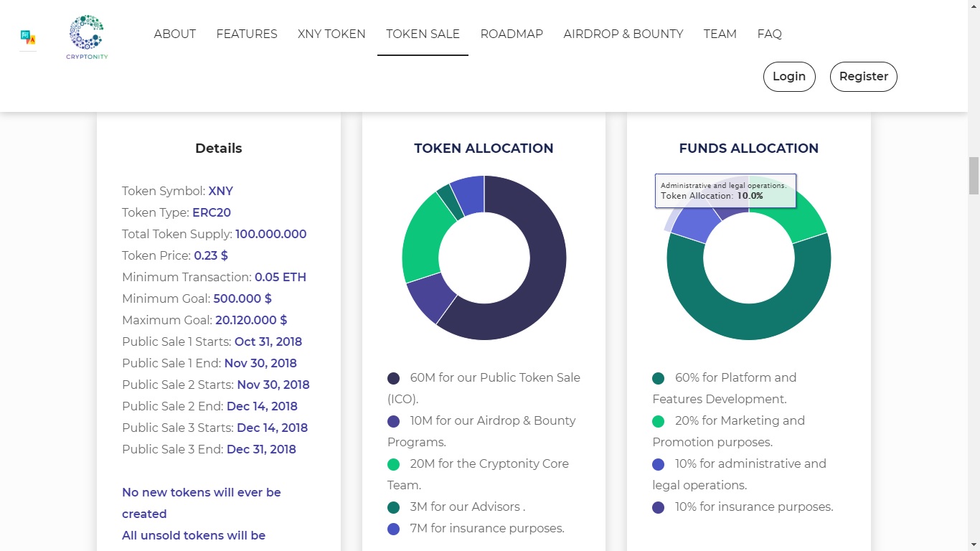Click the translate extension icon
This screenshot has width=980, height=551.
tap(28, 37)
